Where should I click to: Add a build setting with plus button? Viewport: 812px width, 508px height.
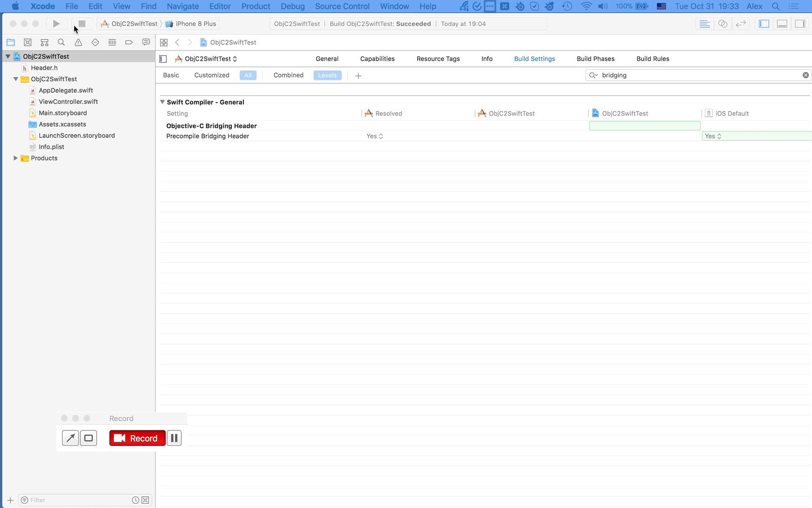(358, 76)
